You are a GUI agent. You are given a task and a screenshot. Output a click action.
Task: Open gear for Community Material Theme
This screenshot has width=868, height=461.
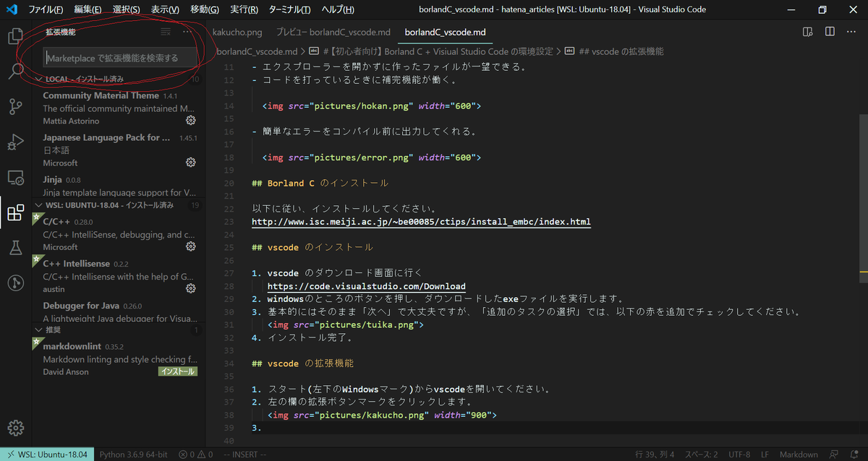[191, 120]
